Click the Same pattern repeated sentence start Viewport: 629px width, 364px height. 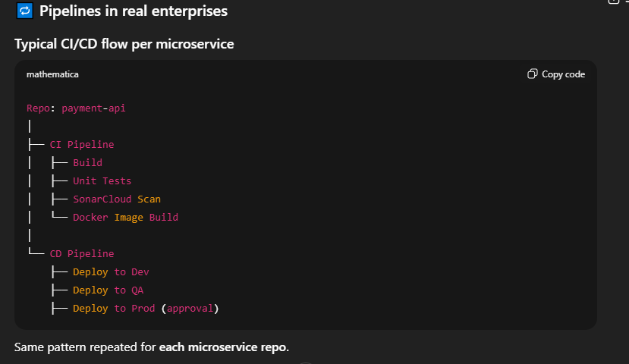(46, 347)
